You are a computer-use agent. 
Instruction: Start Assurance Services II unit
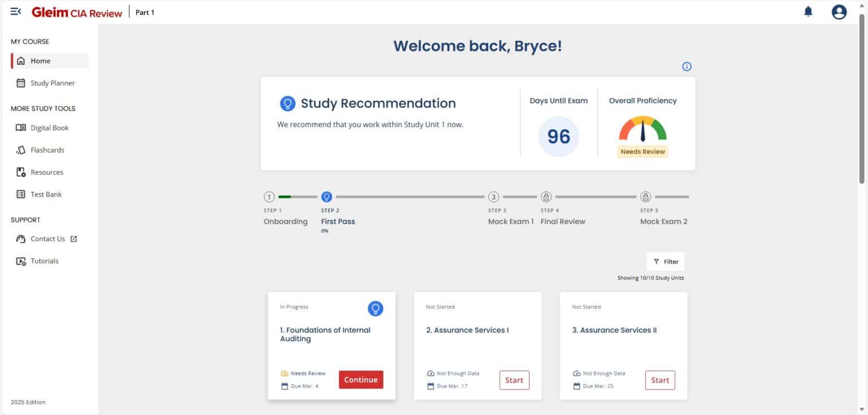pyautogui.click(x=660, y=380)
